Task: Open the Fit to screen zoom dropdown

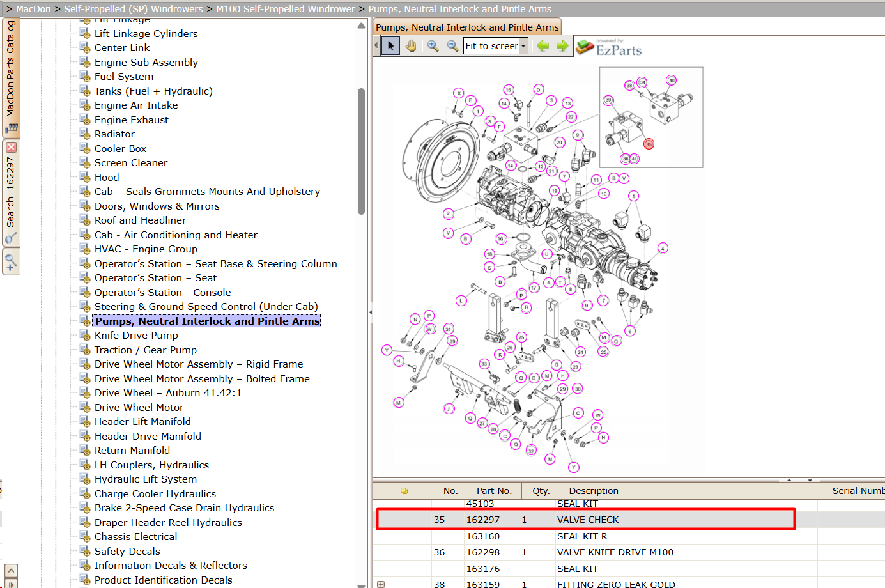Action: point(523,46)
